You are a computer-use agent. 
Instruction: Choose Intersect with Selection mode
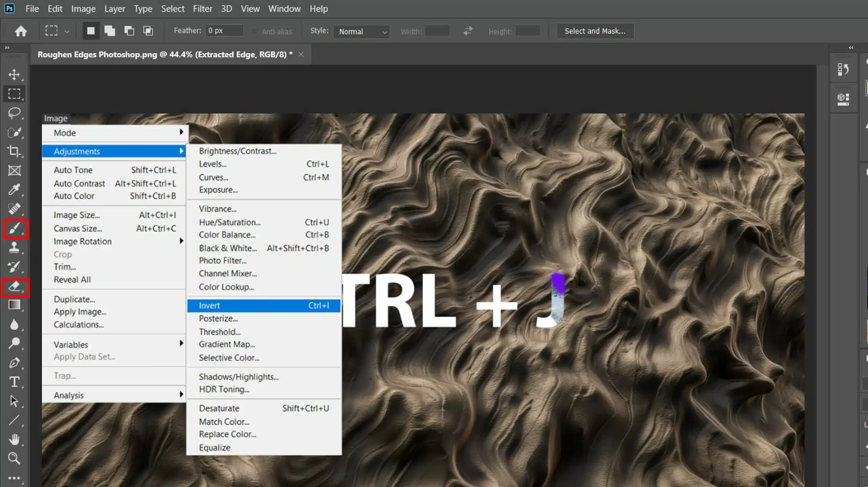148,31
